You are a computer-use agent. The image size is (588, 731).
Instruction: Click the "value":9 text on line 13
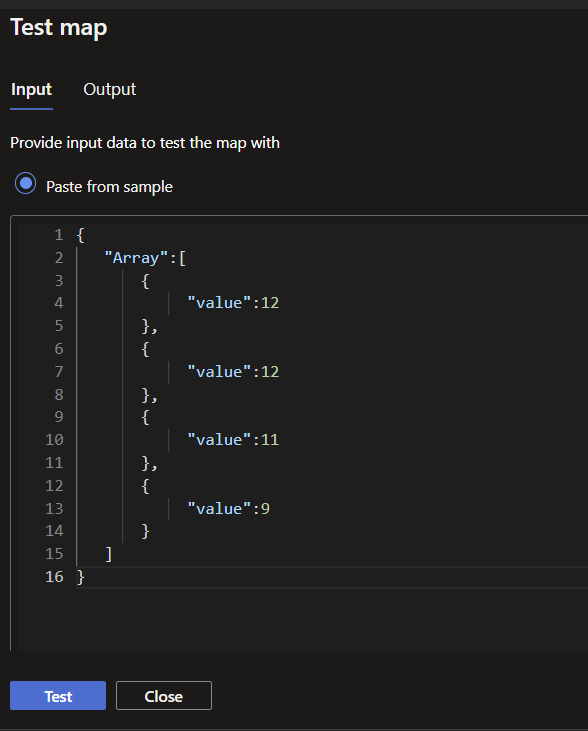228,509
